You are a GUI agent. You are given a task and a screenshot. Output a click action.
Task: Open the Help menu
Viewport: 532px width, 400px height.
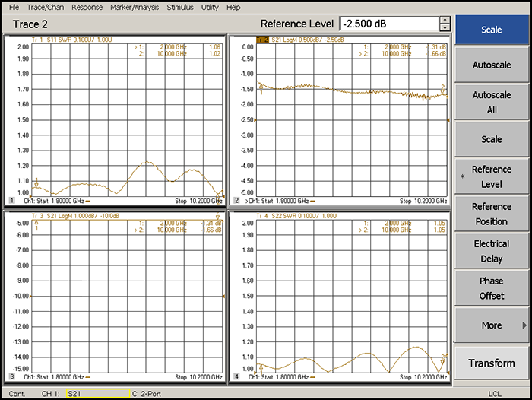[x=233, y=7]
